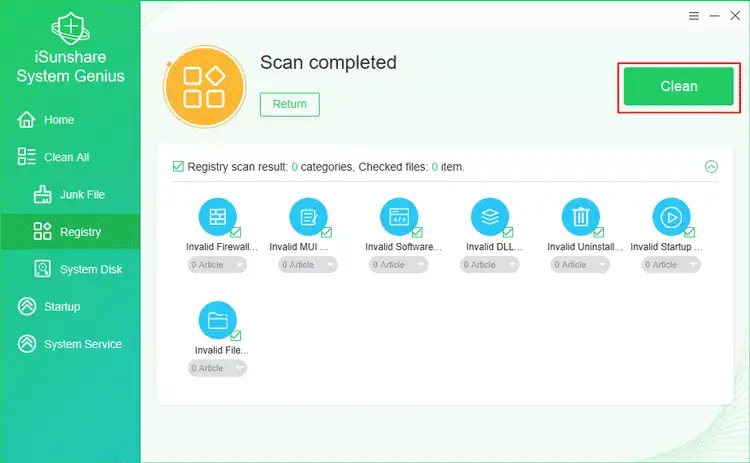
Task: Expand the Invalid DLL 0 Article dropdown
Action: point(489,265)
